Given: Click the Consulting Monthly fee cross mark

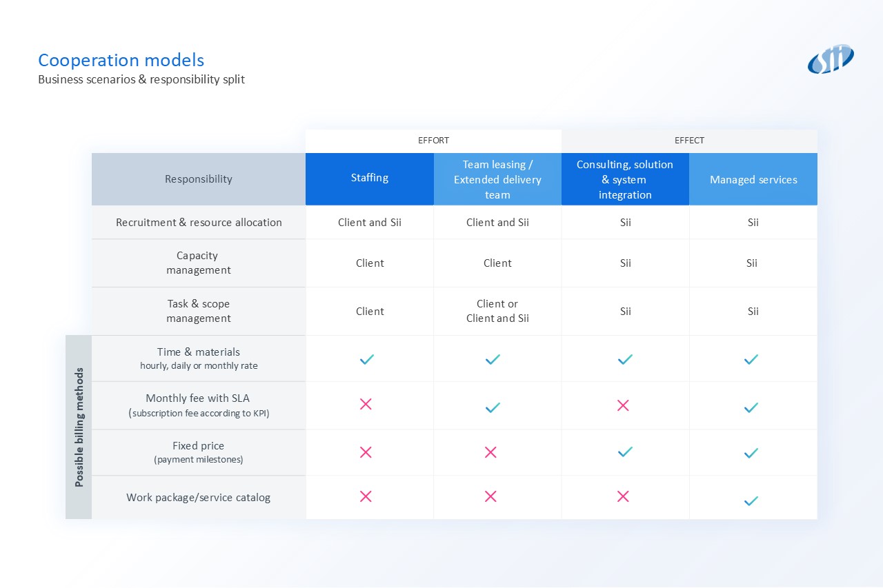Looking at the screenshot, I should (623, 405).
